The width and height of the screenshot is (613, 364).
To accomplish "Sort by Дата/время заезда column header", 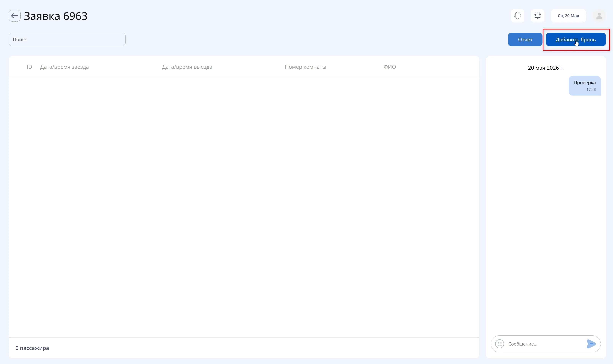I will click(x=64, y=67).
